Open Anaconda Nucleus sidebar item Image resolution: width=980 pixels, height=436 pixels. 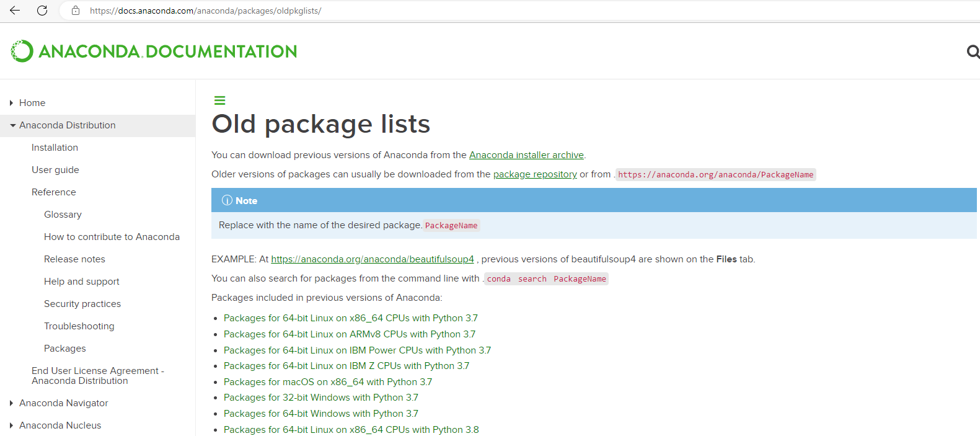(x=60, y=425)
